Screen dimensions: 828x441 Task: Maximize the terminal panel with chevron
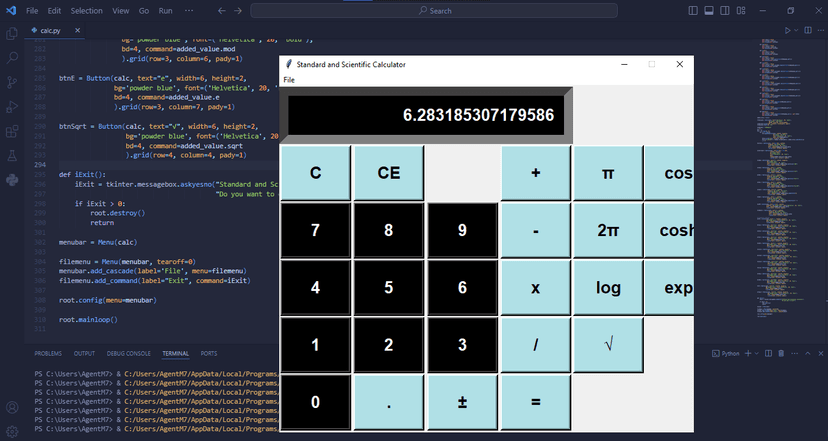(807, 353)
